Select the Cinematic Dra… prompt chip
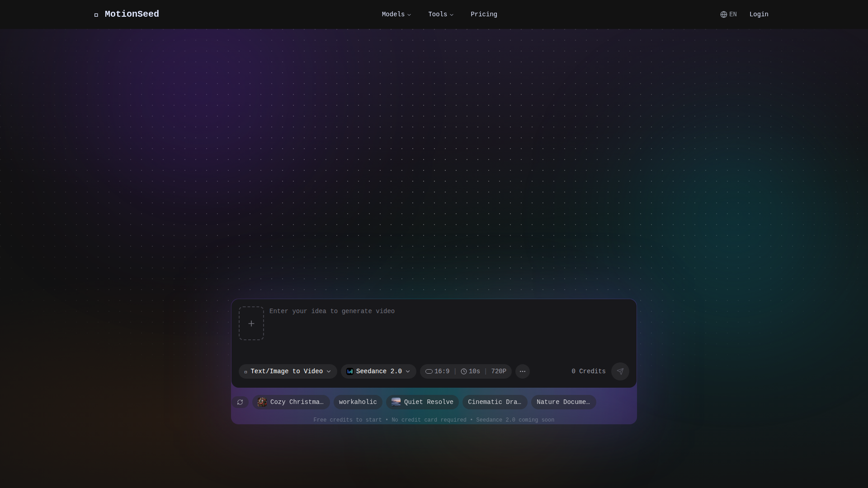 click(495, 402)
